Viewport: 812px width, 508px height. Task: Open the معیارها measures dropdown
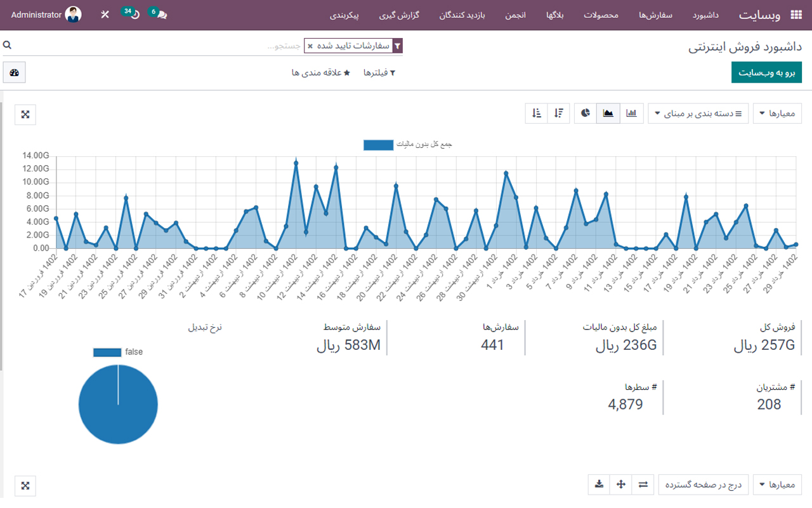click(x=778, y=113)
